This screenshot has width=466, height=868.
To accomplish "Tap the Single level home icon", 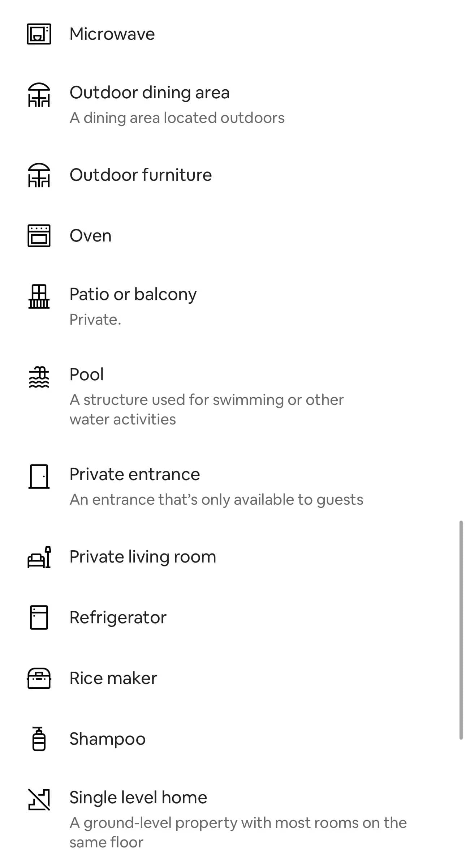I will [39, 800].
